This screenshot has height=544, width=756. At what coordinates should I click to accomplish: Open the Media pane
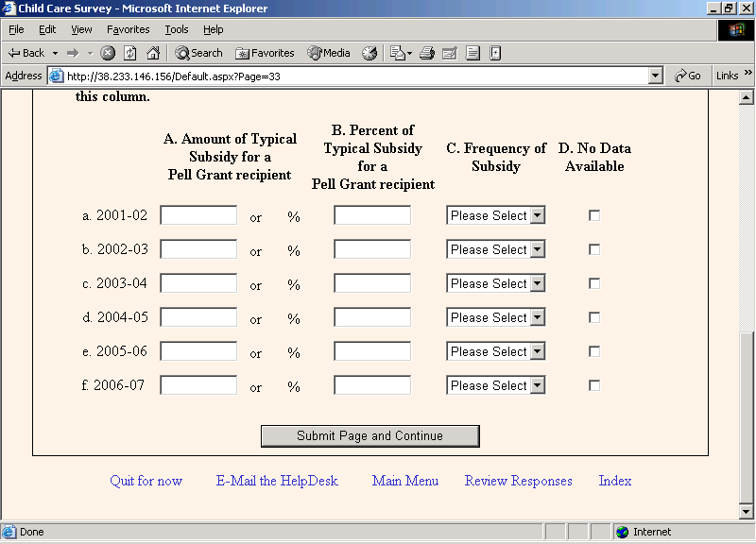point(329,53)
